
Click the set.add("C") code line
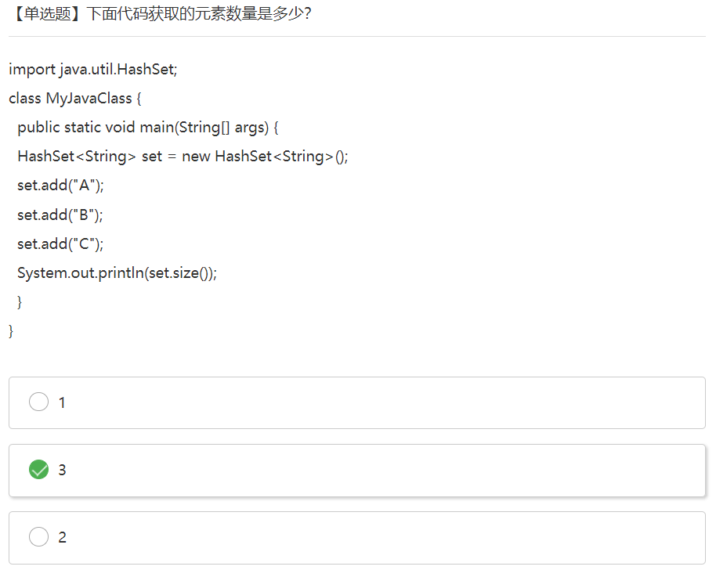(60, 243)
